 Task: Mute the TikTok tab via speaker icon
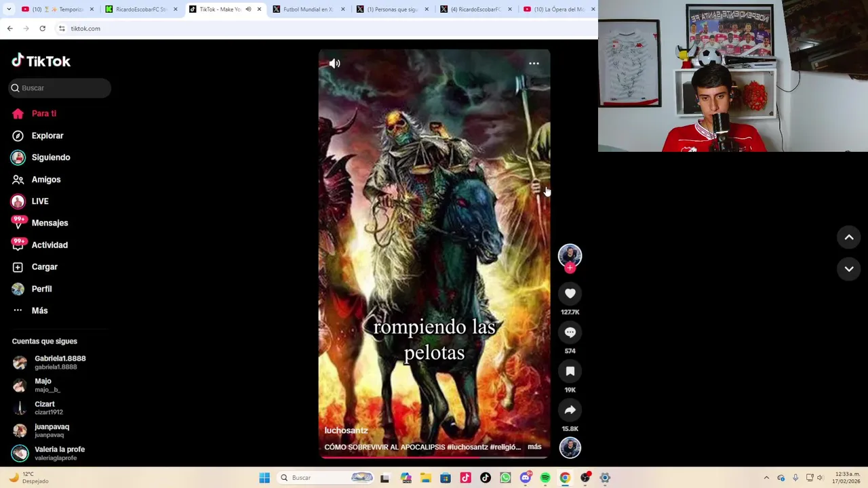248,9
